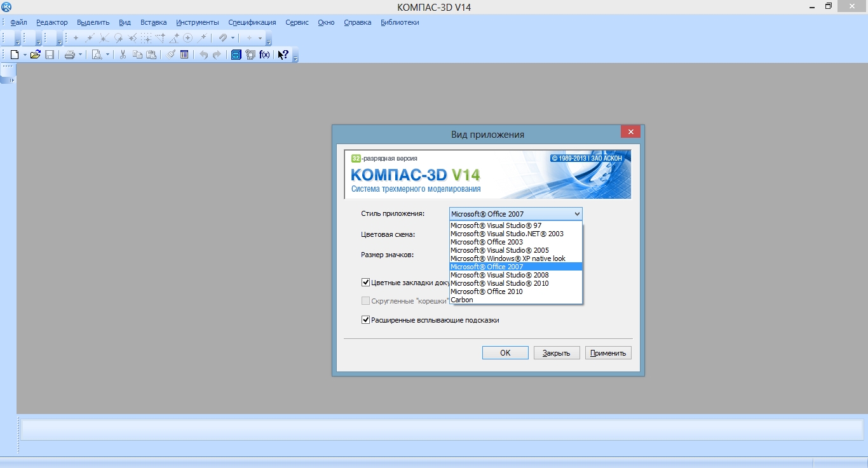Choose Microsoft Office 2010 style

[515, 291]
